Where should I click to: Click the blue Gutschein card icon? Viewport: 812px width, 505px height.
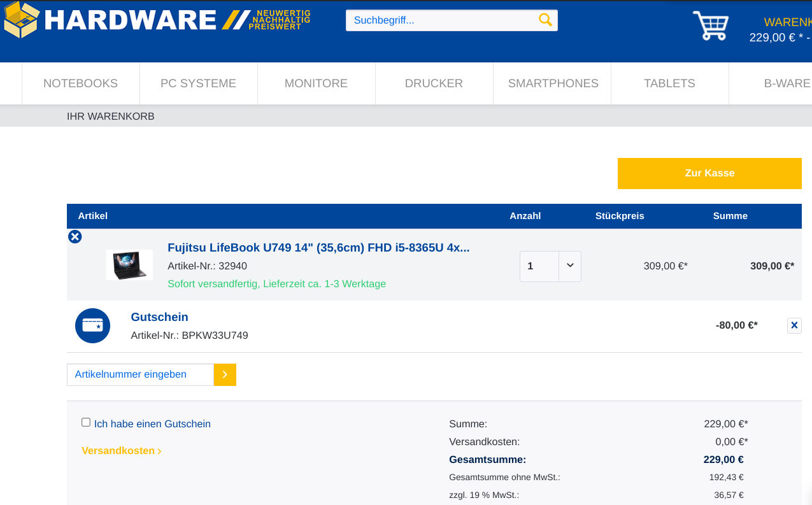point(93,325)
